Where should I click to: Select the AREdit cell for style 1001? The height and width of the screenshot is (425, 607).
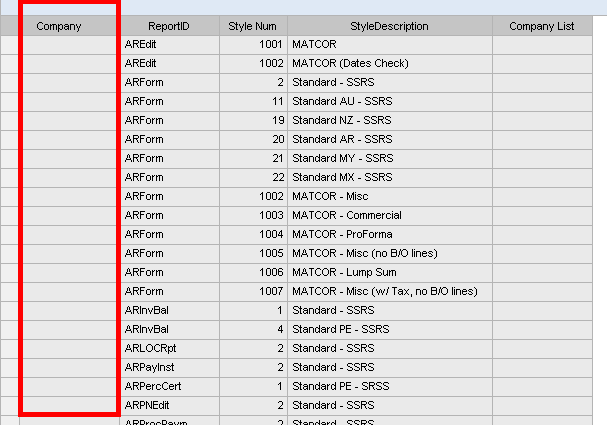click(x=170, y=45)
